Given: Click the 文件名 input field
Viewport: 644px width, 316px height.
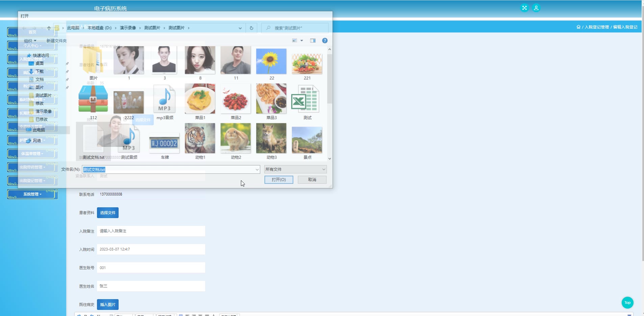Looking at the screenshot, I should 171,169.
